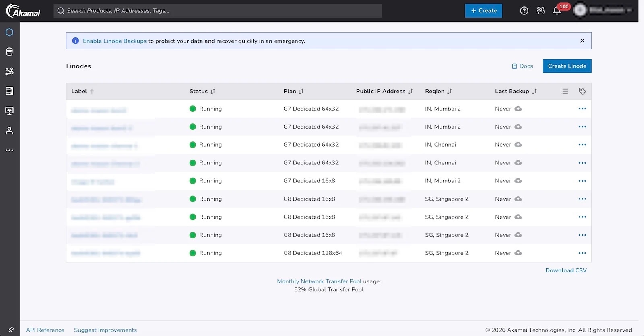
Task: Open the blue Create dropdown button
Action: click(x=483, y=11)
